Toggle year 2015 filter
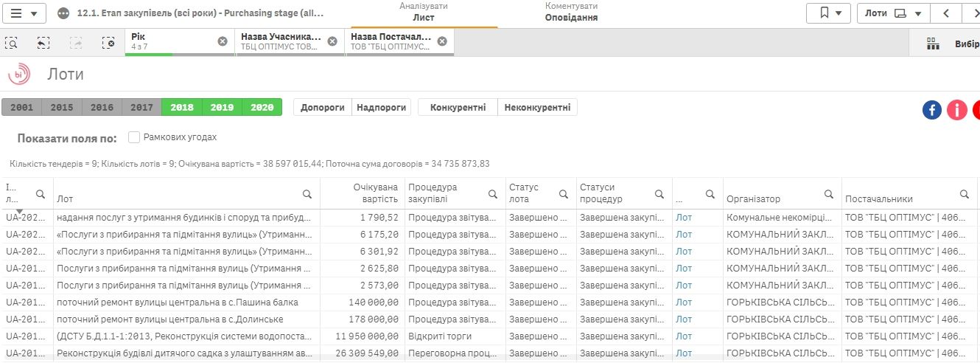This screenshot has width=980, height=363. point(62,107)
